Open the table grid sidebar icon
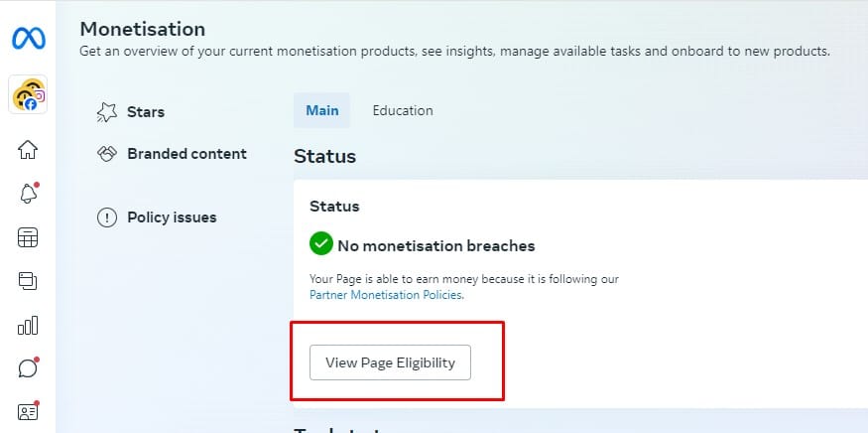Image resolution: width=868 pixels, height=433 pixels. (28, 237)
